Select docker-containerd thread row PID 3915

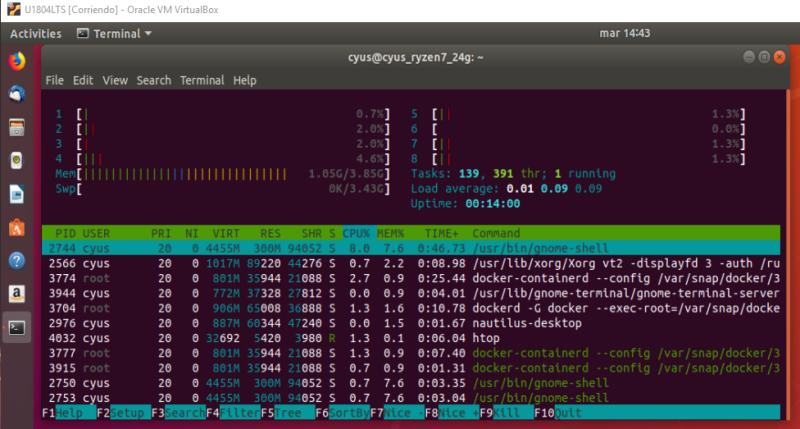[411, 368]
